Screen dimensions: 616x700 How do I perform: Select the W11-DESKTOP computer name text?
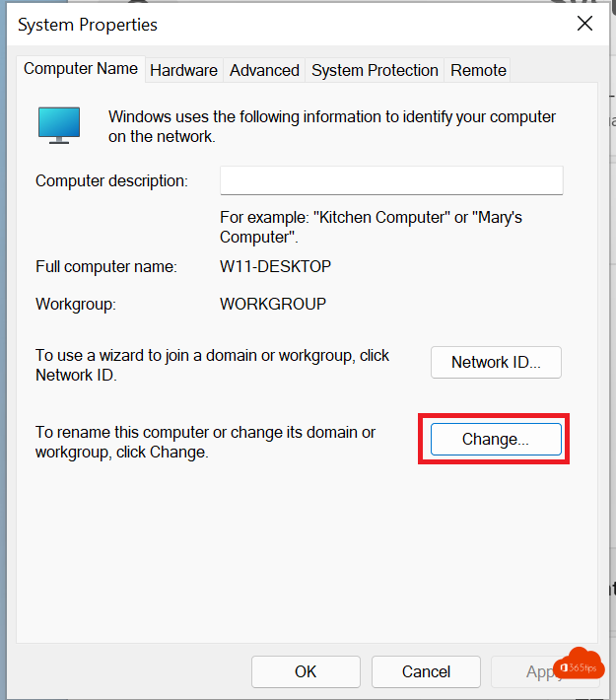275,266
